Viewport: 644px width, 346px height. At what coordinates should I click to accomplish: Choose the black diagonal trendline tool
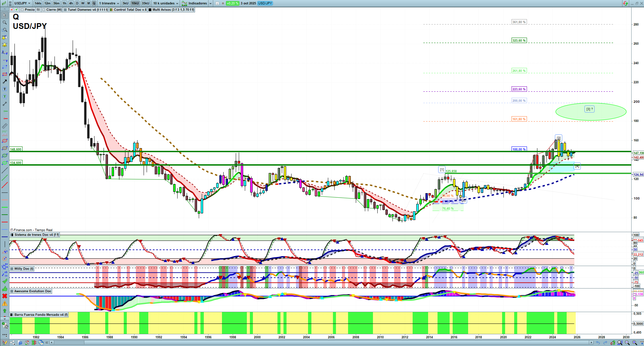pos(5,170)
